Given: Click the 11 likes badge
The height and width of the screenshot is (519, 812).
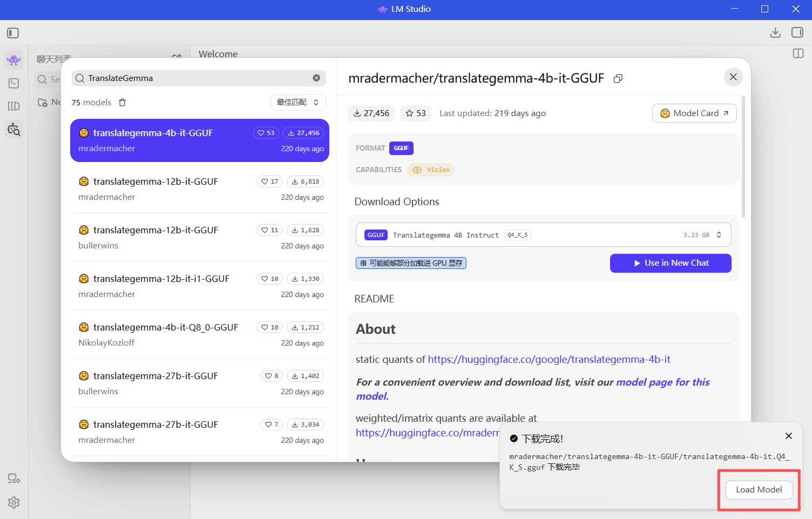Looking at the screenshot, I should click(270, 230).
